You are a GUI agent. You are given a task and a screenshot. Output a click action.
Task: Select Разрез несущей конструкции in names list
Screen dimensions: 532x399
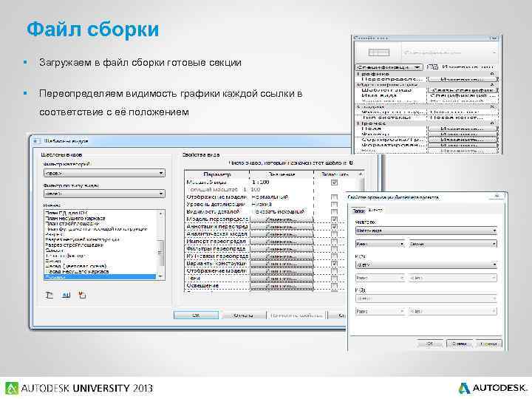point(82,239)
